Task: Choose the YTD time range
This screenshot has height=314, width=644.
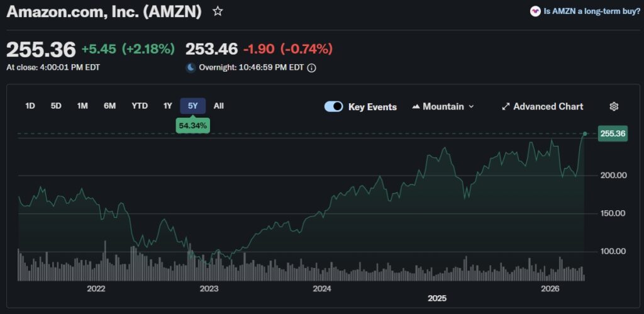Action: 140,106
